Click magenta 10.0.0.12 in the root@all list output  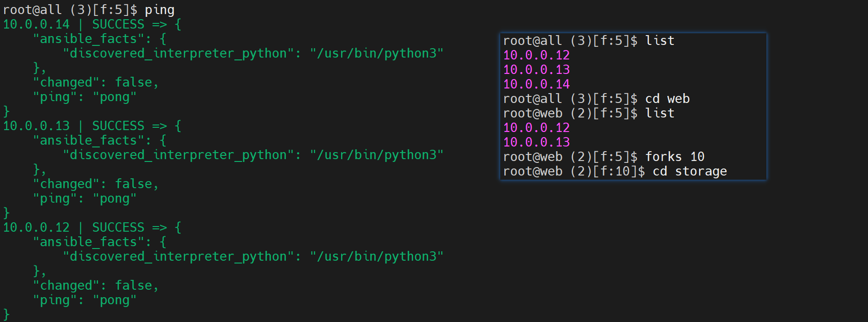click(537, 55)
